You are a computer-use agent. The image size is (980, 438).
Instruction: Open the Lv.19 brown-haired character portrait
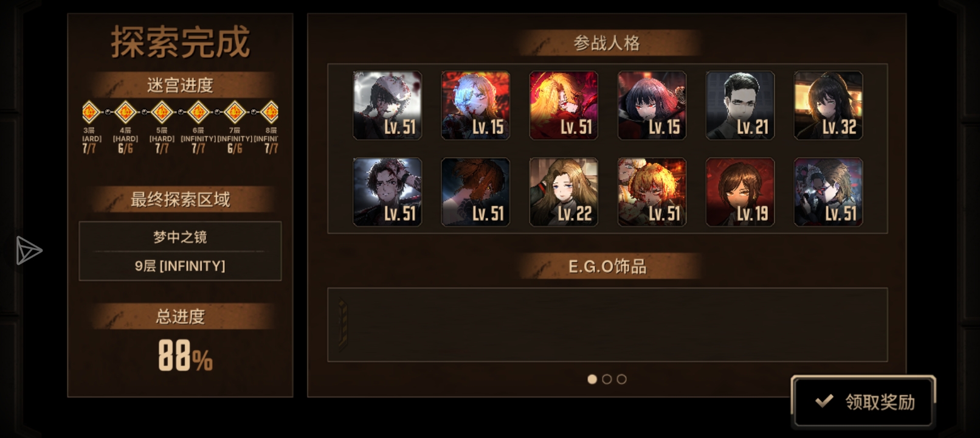click(x=740, y=192)
